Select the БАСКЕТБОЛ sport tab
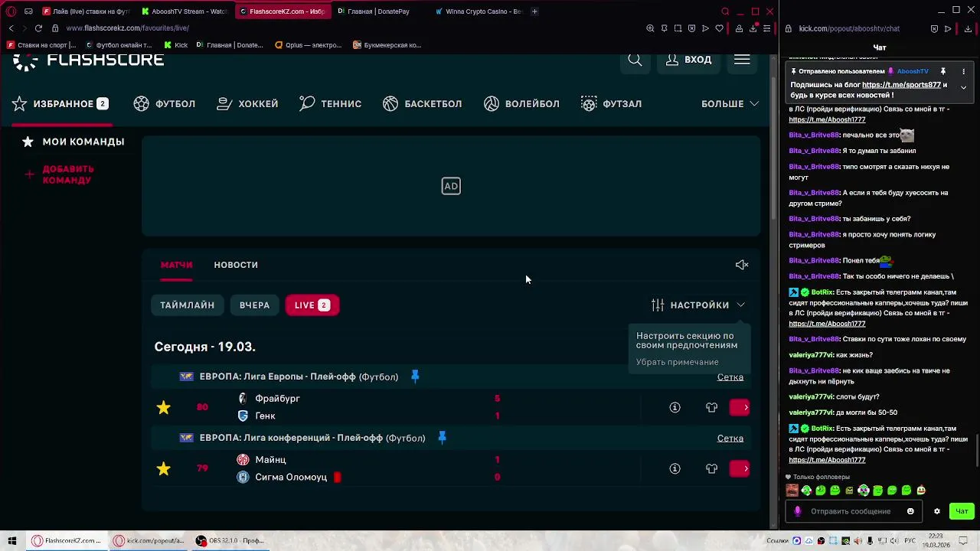Image resolution: width=980 pixels, height=551 pixels. [422, 104]
